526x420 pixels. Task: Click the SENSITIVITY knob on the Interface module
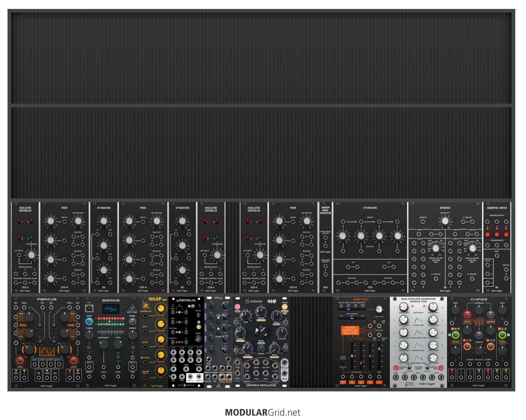coord(445,221)
